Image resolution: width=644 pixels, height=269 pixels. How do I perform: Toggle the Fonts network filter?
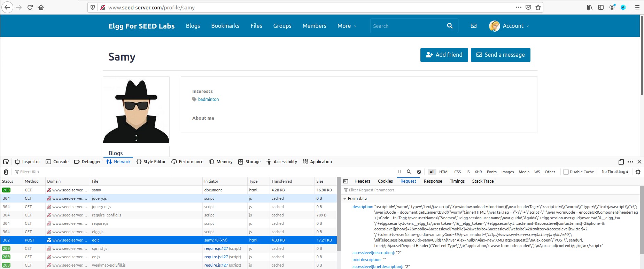492,172
